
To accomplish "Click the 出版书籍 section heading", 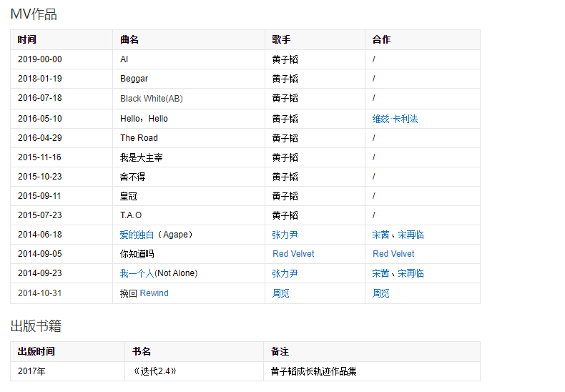I will [x=36, y=326].
